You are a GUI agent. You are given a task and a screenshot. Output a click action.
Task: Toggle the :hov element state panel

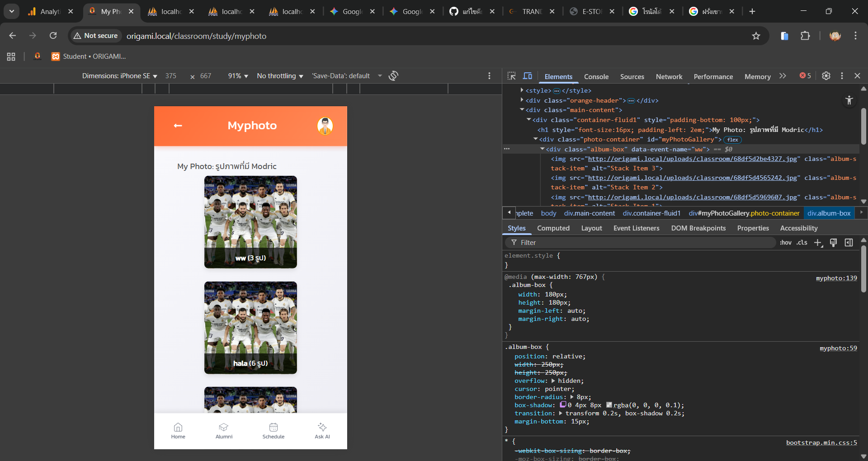pos(785,243)
